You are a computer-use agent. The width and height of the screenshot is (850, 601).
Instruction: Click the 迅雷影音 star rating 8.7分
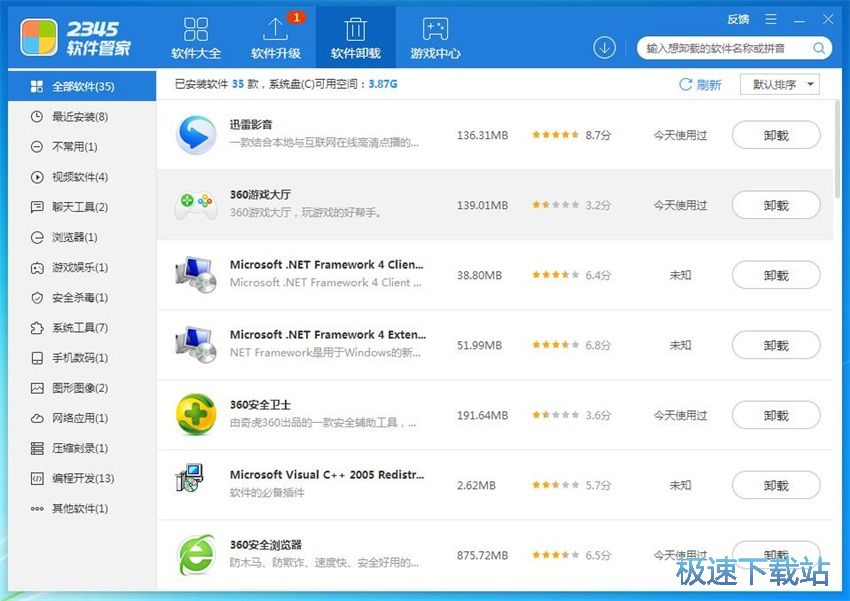tap(571, 135)
